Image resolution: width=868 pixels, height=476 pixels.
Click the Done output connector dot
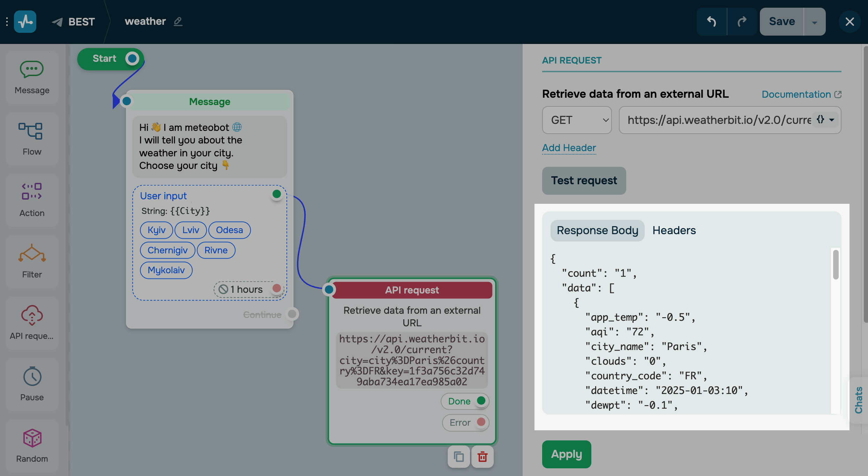coord(481,401)
